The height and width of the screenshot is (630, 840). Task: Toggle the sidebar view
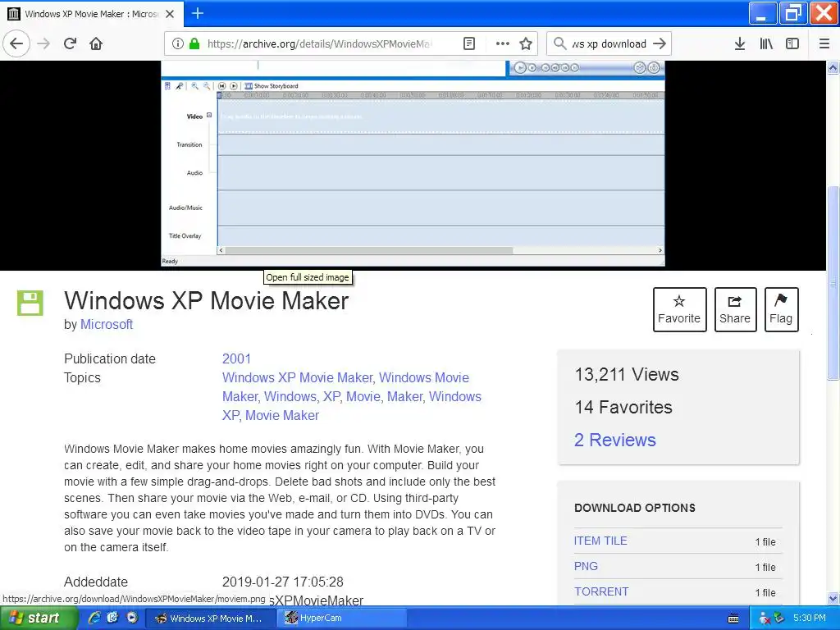792,43
